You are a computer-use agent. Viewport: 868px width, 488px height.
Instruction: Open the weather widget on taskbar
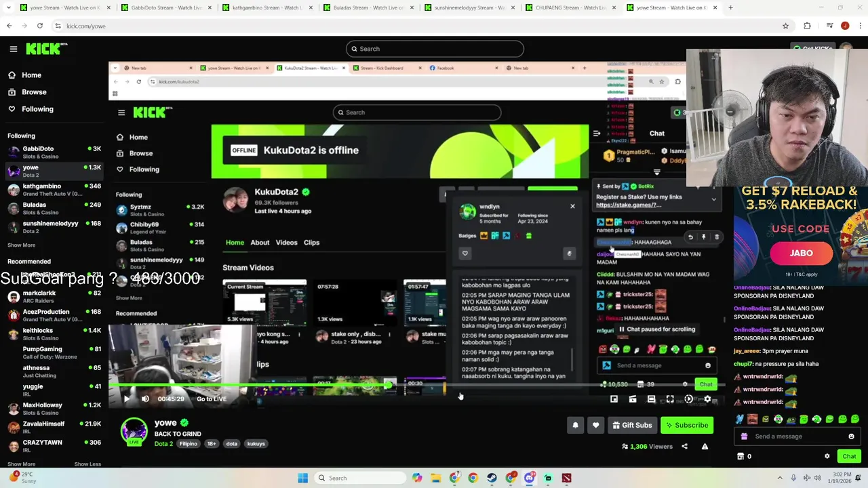click(22, 478)
